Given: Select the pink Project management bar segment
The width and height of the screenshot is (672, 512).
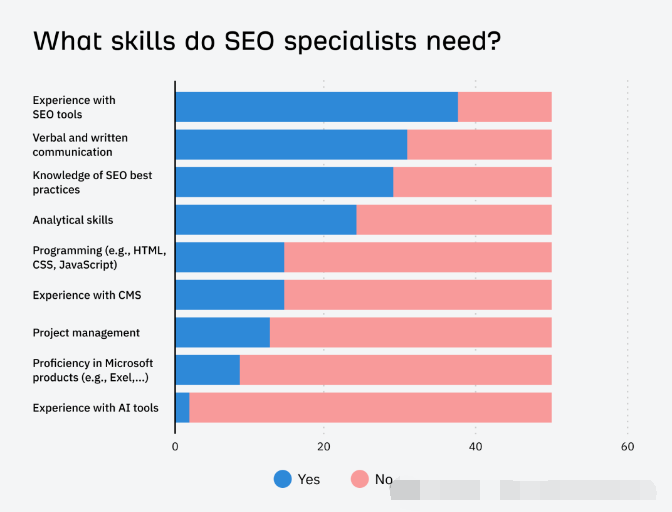Looking at the screenshot, I should pyautogui.click(x=410, y=332).
